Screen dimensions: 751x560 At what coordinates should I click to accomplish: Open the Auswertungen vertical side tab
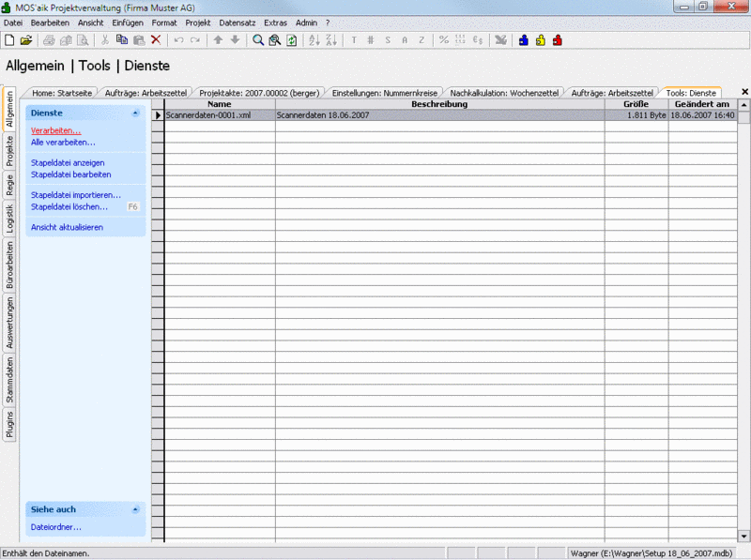9,323
